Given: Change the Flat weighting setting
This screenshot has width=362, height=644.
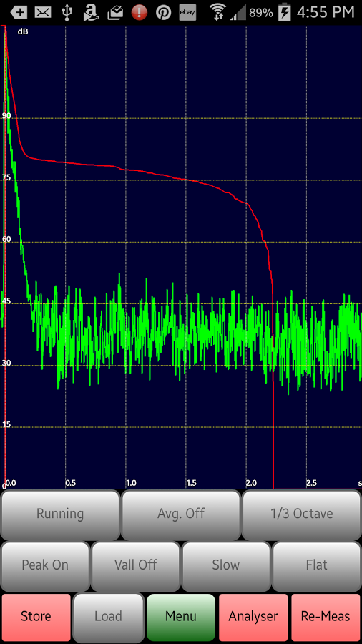Looking at the screenshot, I should (316, 565).
